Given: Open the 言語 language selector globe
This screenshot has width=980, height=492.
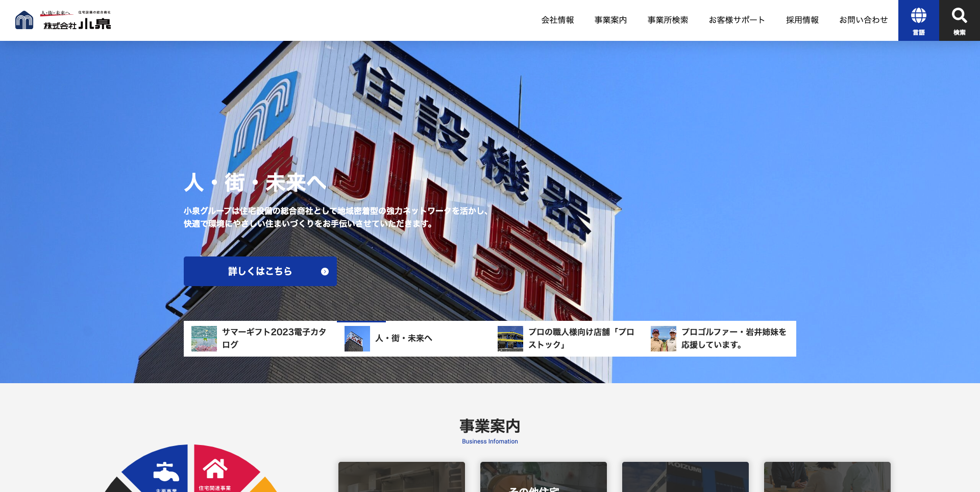Looking at the screenshot, I should [919, 20].
